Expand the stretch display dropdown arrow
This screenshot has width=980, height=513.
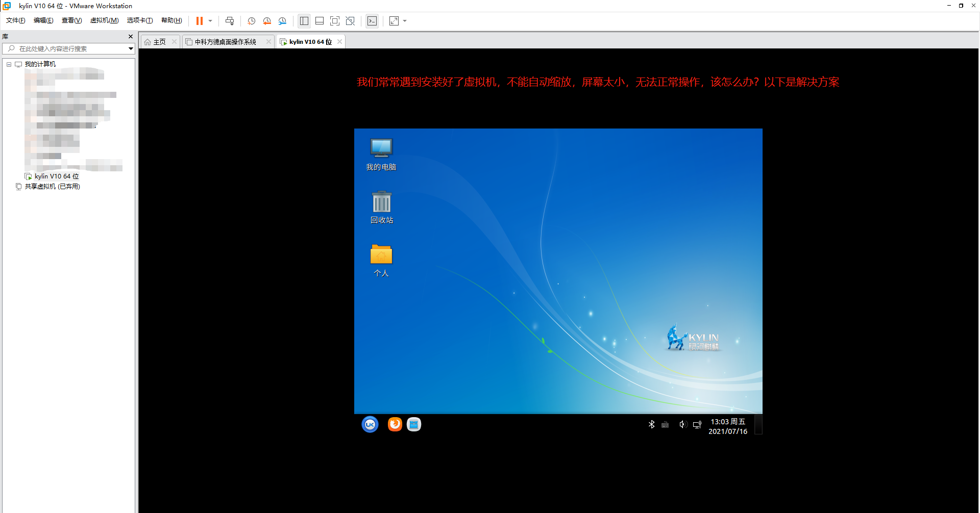(x=405, y=21)
